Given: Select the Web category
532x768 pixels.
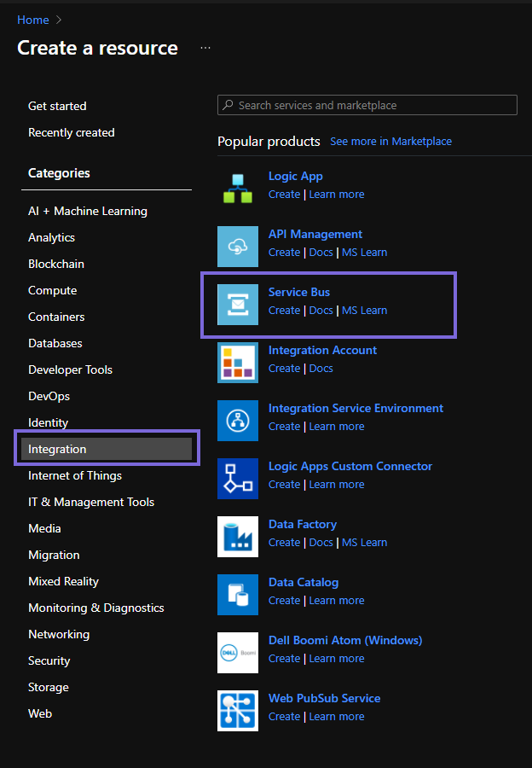Looking at the screenshot, I should tap(40, 713).
